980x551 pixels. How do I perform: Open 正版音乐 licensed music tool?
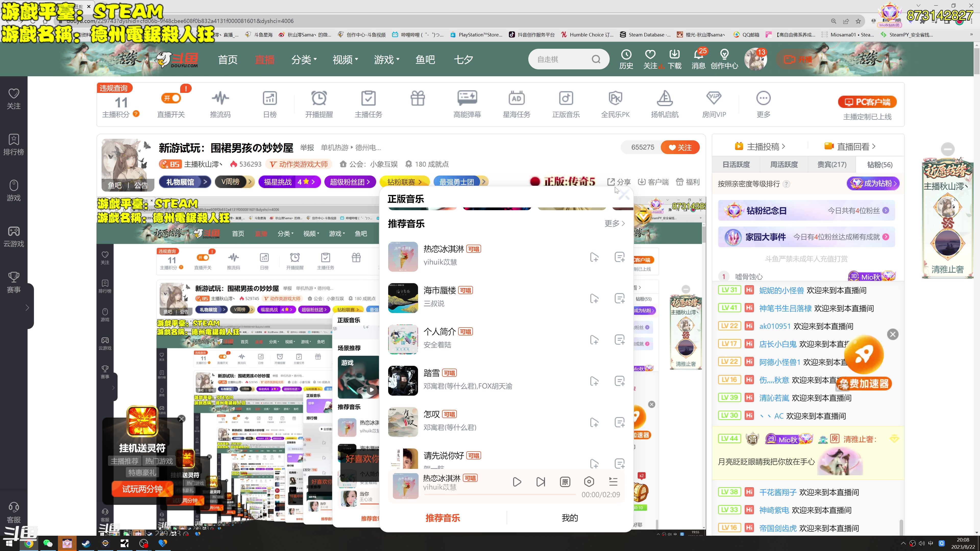[566, 104]
